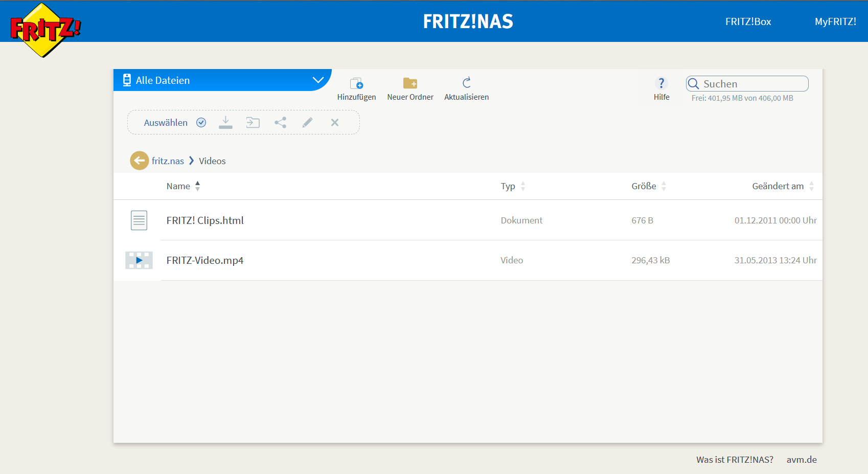Image resolution: width=868 pixels, height=474 pixels.
Task: Open the FRITZ!Box link
Action: point(748,21)
